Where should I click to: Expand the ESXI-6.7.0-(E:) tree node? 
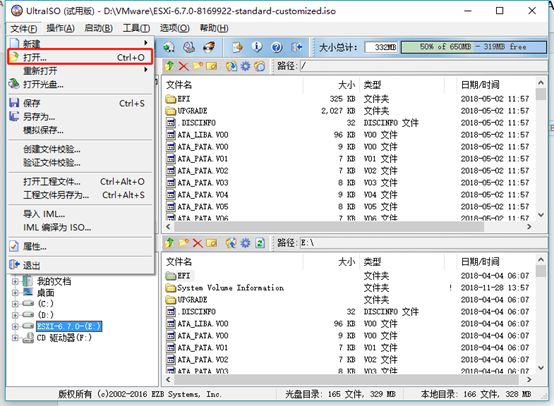[x=15, y=326]
